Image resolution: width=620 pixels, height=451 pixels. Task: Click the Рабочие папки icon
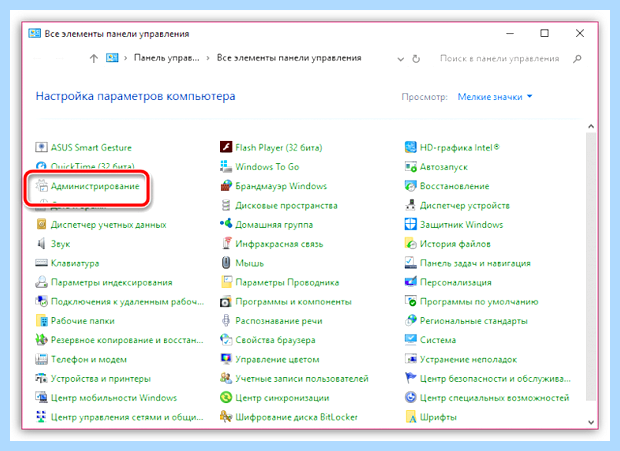click(x=42, y=321)
